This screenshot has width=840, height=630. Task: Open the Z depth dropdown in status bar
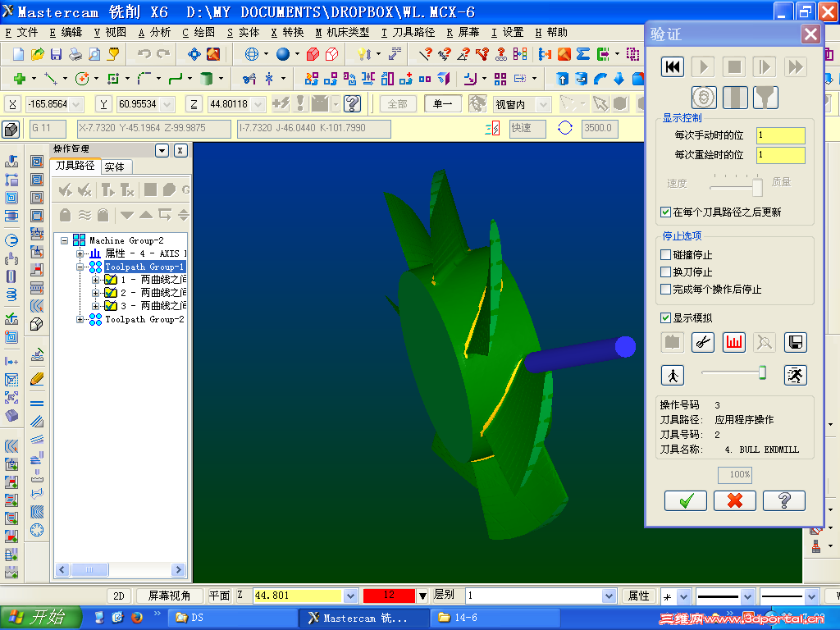tap(350, 596)
